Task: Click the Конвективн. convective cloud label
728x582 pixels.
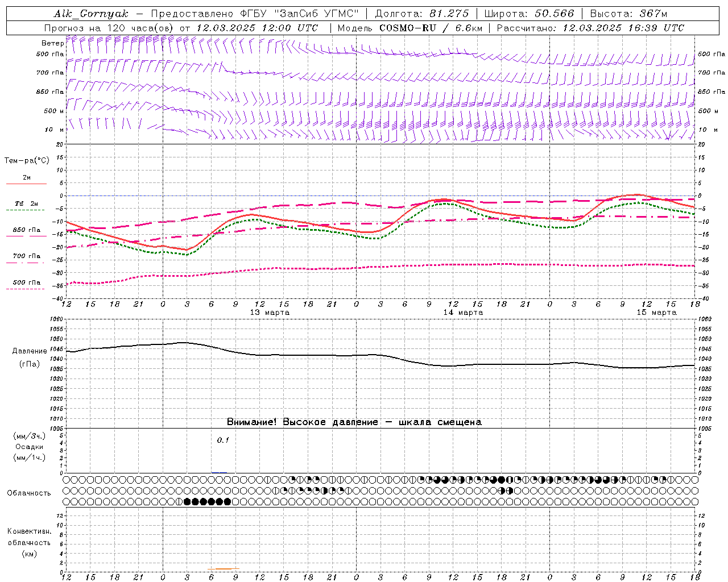Action: 29,531
